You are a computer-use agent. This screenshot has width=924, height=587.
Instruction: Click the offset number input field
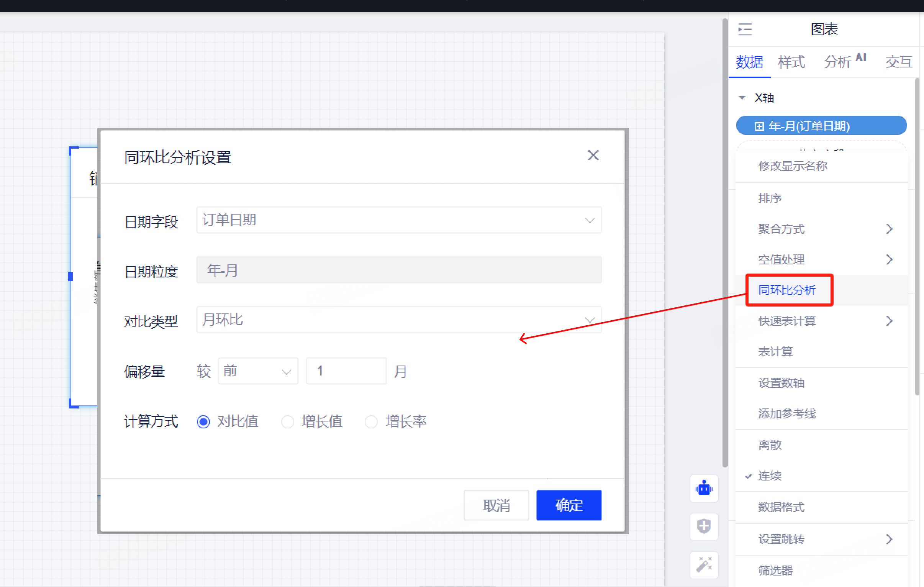tap(346, 371)
